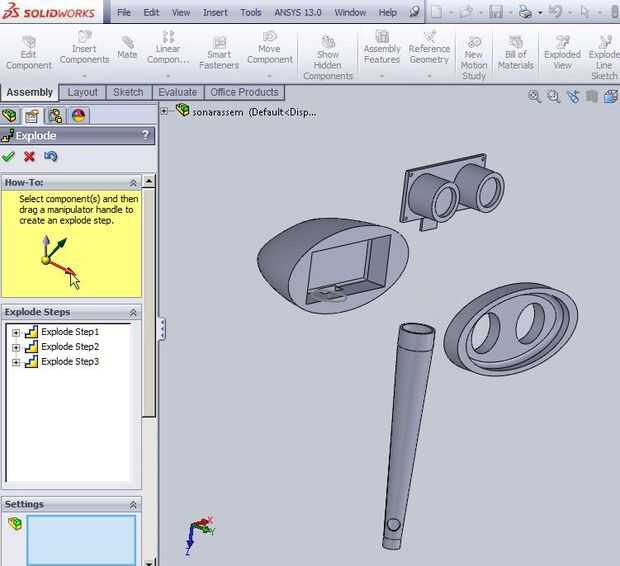Open the Insert menu
Screen dimensions: 620x566
[215, 12]
